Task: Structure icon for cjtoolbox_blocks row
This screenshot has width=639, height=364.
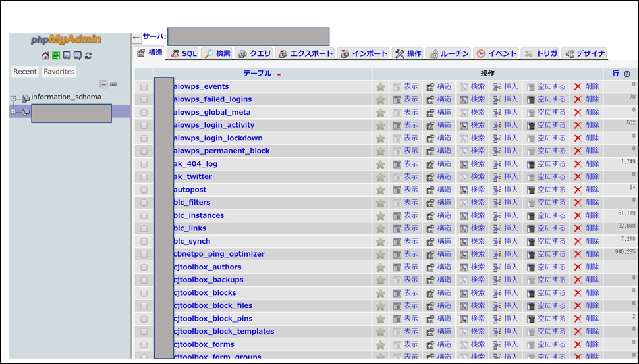Action: click(430, 293)
